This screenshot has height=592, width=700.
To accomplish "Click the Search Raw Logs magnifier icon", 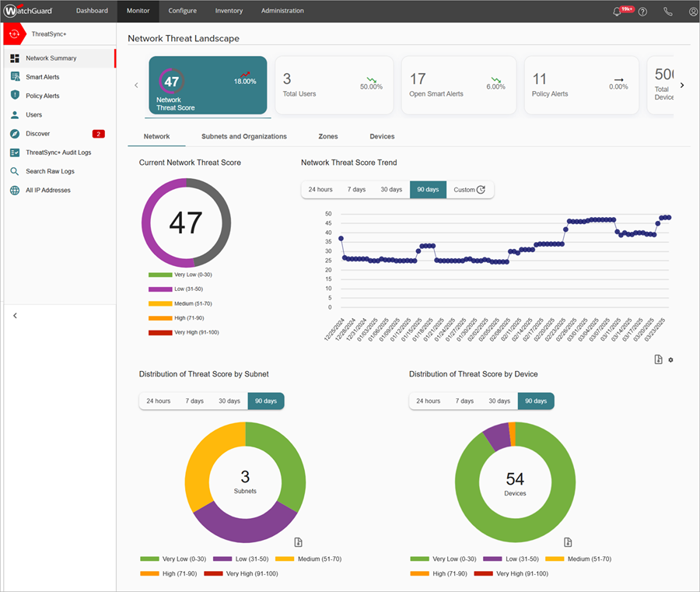I will 14,171.
